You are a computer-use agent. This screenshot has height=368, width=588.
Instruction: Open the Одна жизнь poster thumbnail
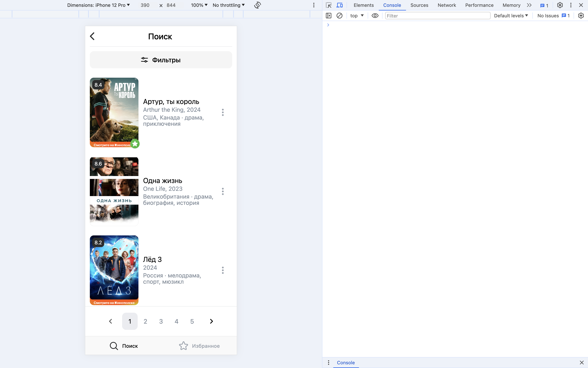click(x=114, y=191)
